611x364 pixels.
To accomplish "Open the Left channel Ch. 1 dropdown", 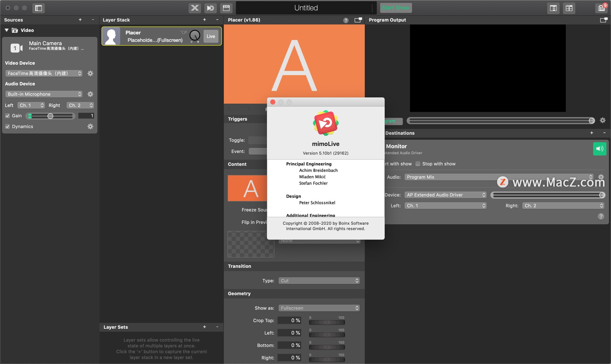I will tap(31, 105).
